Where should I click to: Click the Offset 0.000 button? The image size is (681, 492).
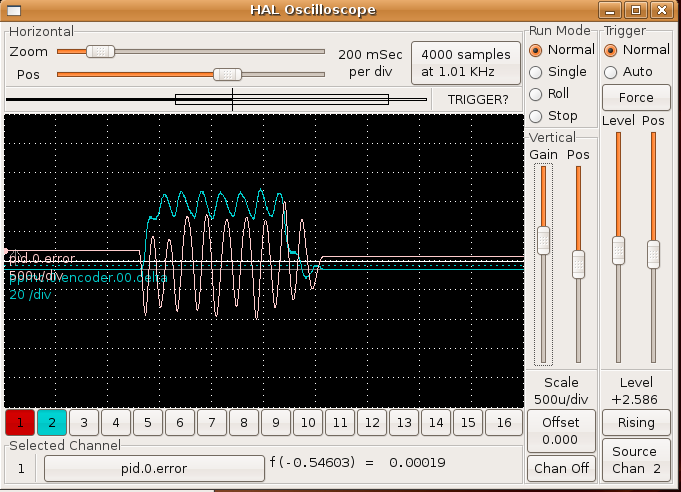coord(561,431)
